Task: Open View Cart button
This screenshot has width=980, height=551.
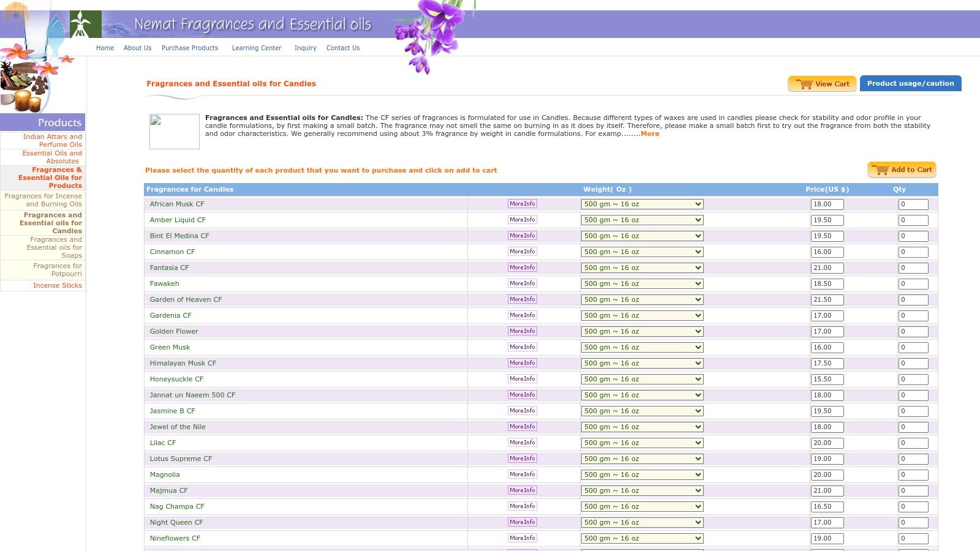Action: [822, 84]
